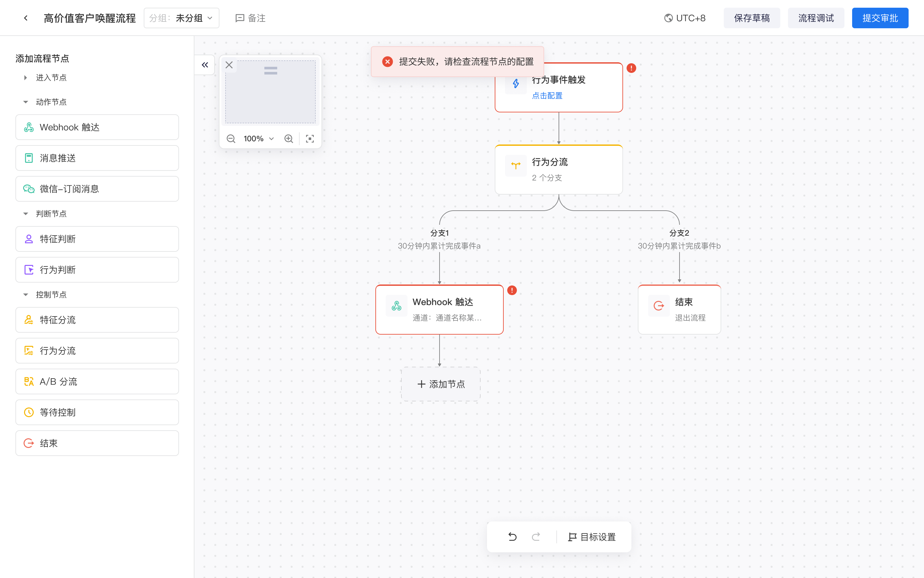Image resolution: width=924 pixels, height=578 pixels.
Task: Select 行为分流 in node palette
Action: click(x=97, y=351)
